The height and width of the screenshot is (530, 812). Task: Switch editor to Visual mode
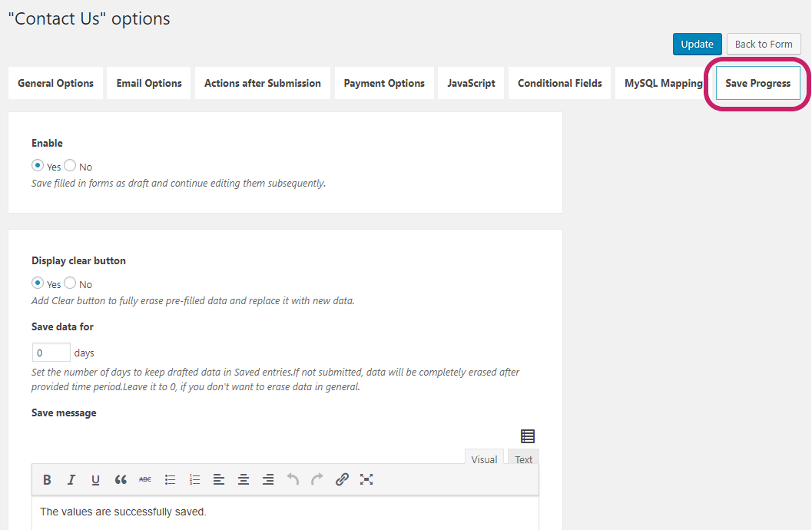pyautogui.click(x=484, y=458)
